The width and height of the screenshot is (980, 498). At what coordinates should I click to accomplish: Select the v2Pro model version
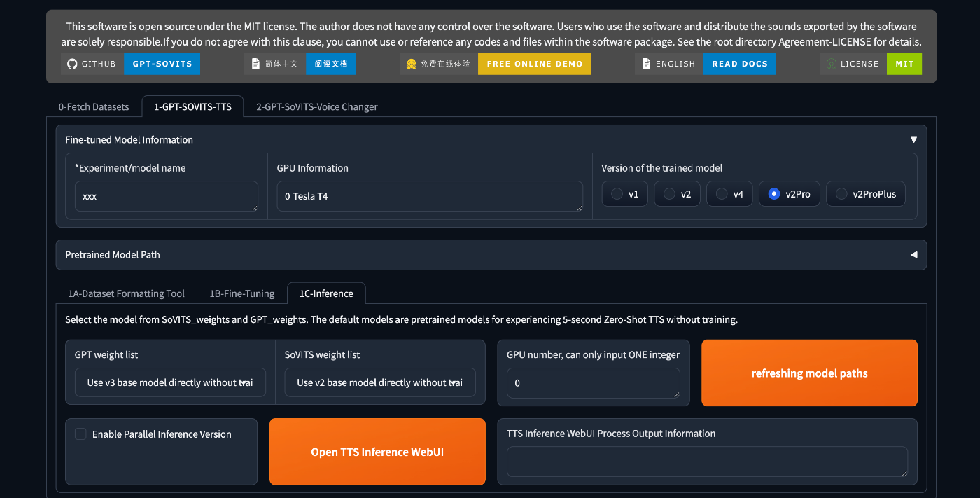tap(790, 194)
